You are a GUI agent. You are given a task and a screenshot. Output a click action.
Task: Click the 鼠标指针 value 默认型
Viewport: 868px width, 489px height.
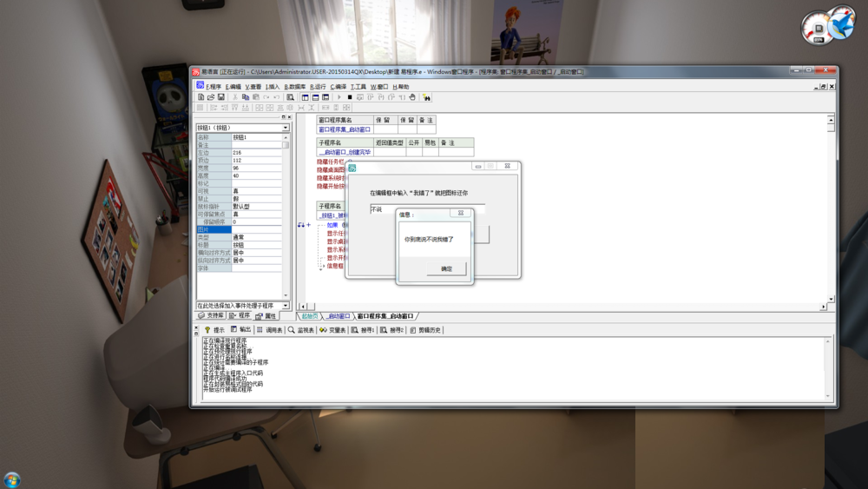(x=257, y=206)
